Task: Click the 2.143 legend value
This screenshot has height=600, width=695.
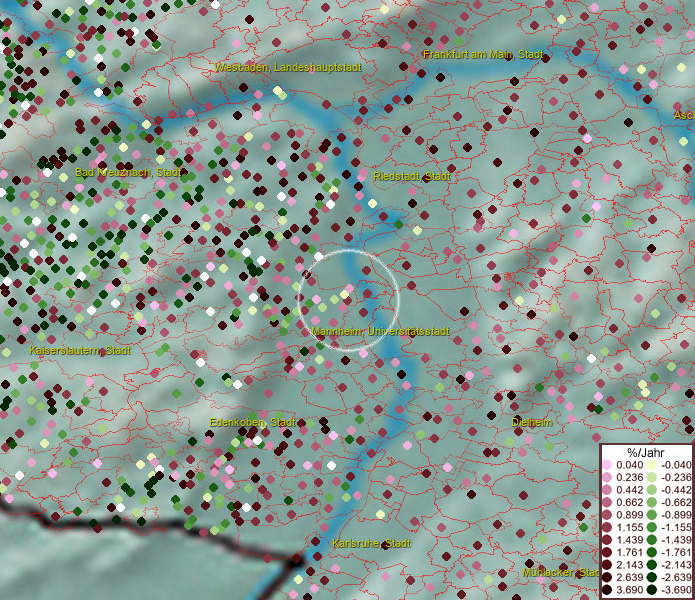Action: click(x=629, y=565)
